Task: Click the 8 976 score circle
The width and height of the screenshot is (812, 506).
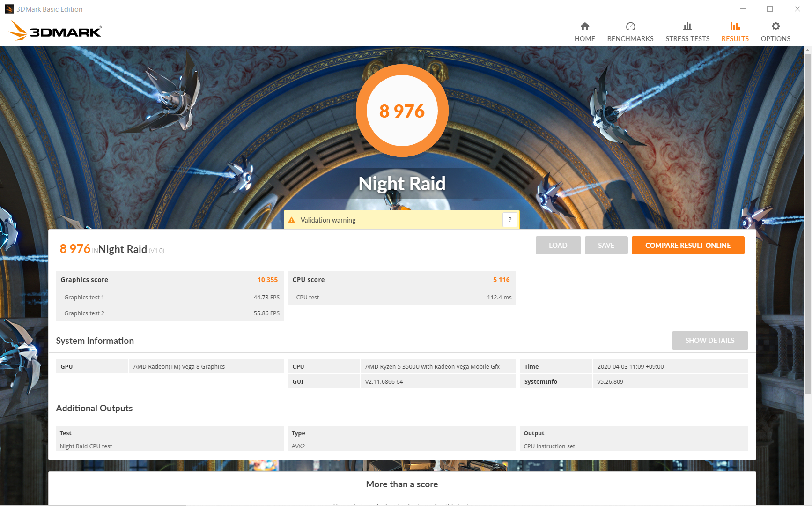Action: tap(402, 111)
